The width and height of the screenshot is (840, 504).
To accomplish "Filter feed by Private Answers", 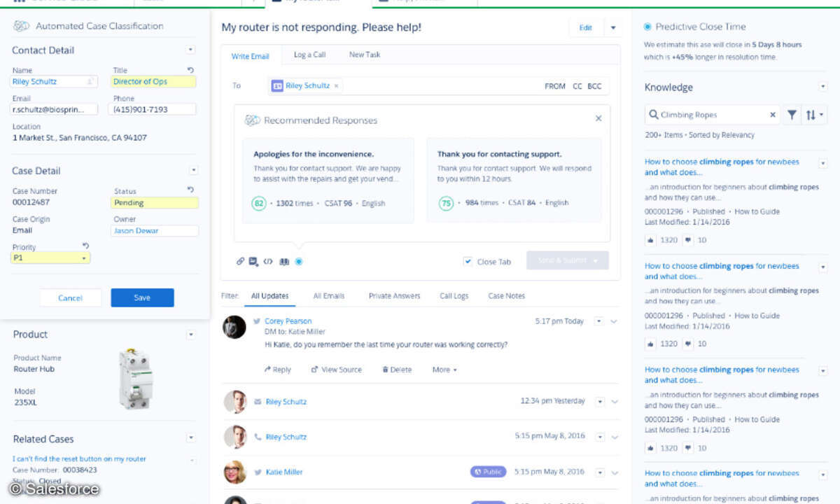I will pyautogui.click(x=395, y=296).
